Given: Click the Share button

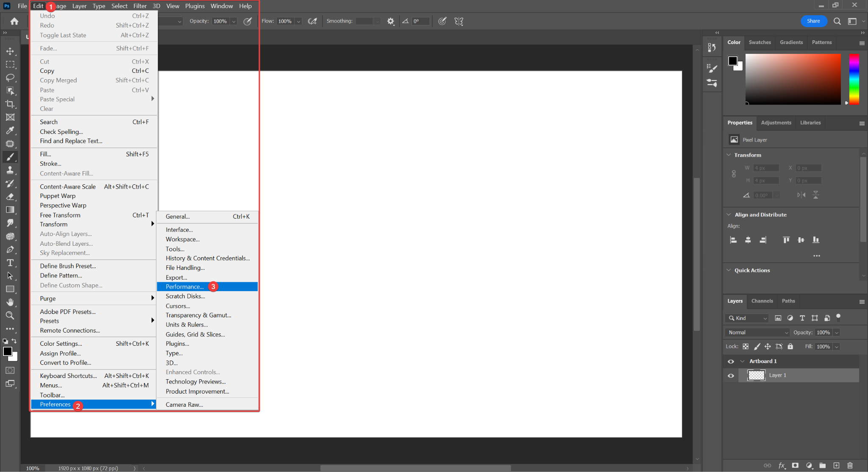Looking at the screenshot, I should pos(813,22).
